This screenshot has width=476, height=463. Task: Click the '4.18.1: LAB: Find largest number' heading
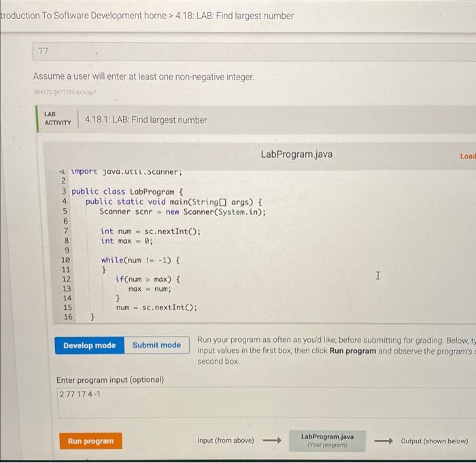point(146,120)
